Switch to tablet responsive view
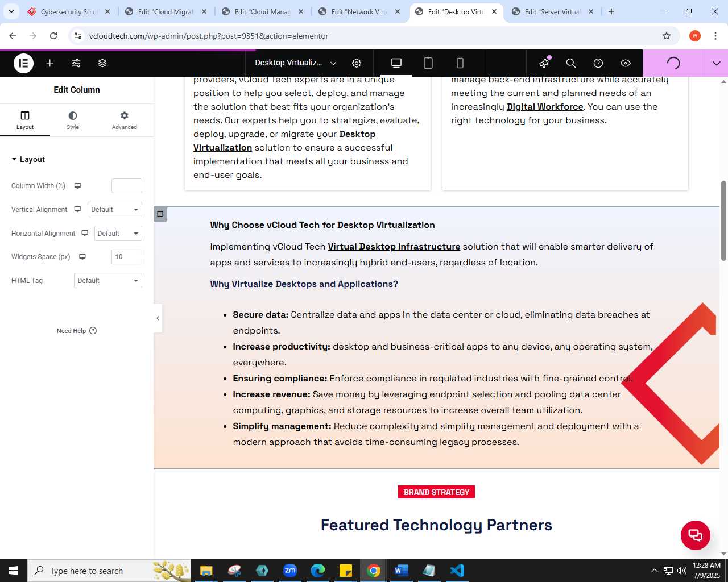728x582 pixels. [428, 63]
